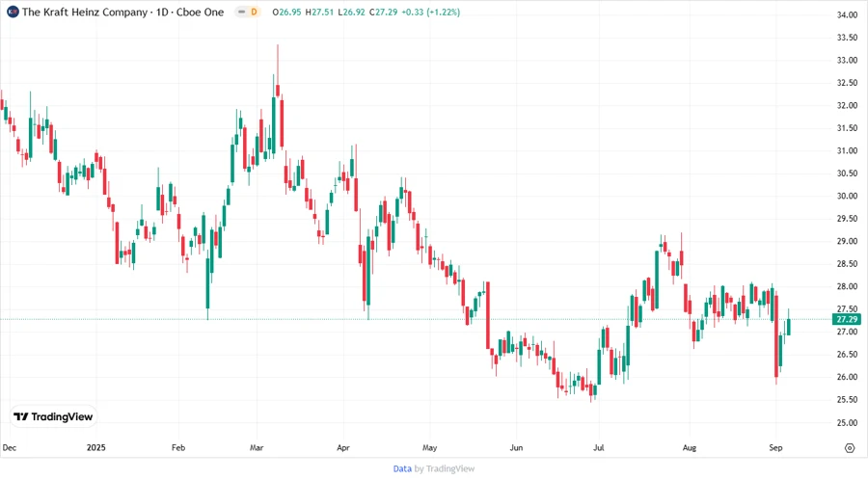This screenshot has height=480, width=868.
Task: Click the high value H27.51
Action: (319, 13)
